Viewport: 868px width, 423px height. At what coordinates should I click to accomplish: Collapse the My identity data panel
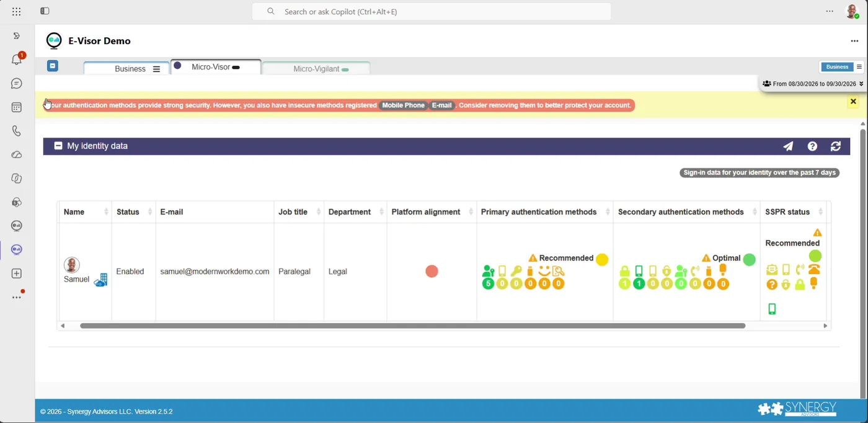58,146
